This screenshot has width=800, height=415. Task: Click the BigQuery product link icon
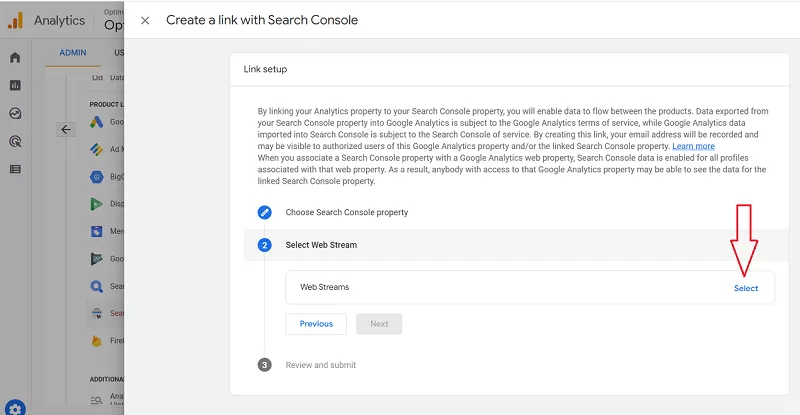tap(96, 177)
